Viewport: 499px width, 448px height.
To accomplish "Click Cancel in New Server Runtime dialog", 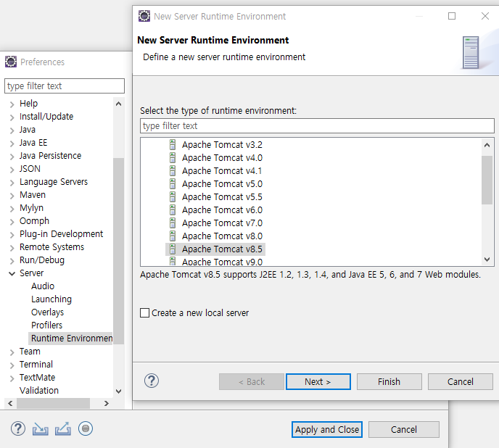I will (x=460, y=381).
